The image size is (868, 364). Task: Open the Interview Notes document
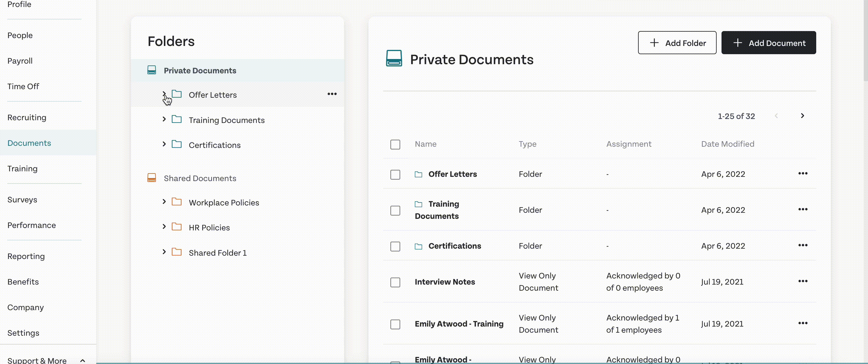pos(445,282)
